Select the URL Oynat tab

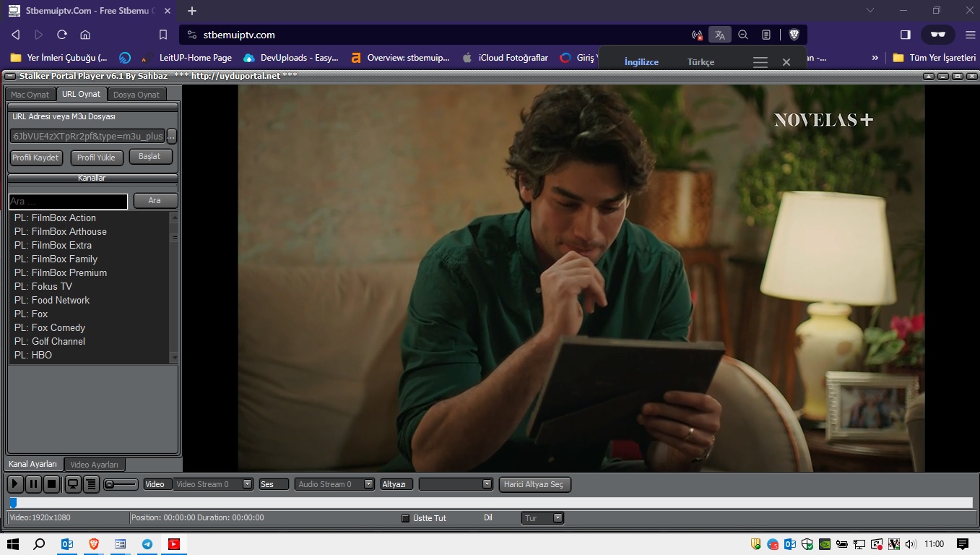82,94
